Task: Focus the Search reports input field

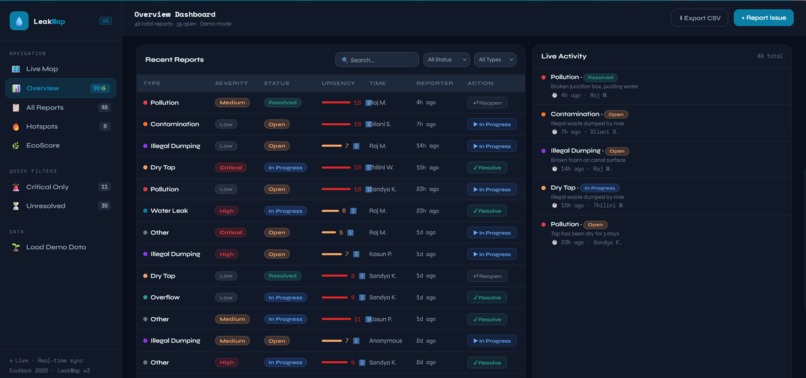Action: (x=377, y=60)
